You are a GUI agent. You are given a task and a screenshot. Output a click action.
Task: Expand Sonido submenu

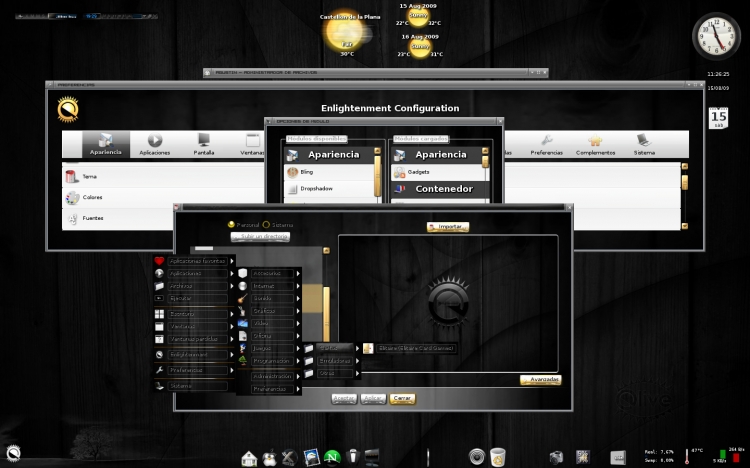(270, 298)
